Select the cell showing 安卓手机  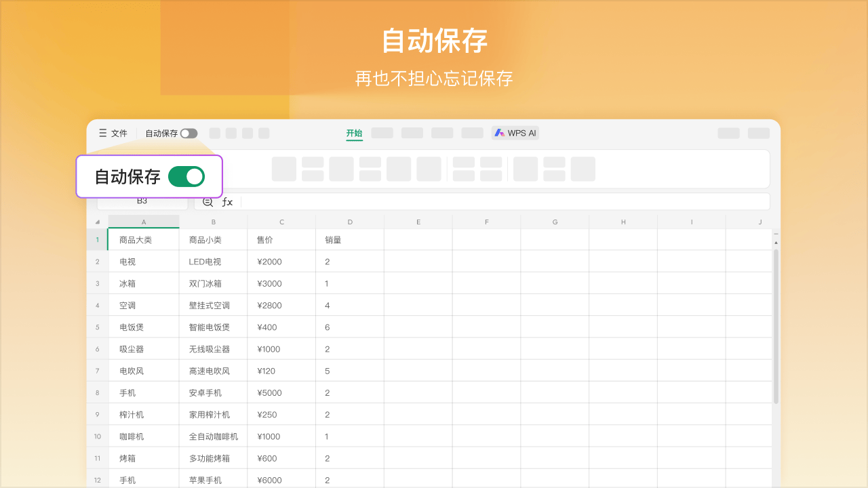tap(212, 392)
